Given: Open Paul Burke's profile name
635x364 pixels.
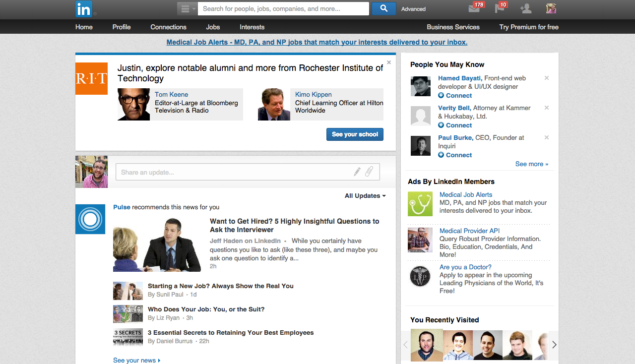Looking at the screenshot, I should (x=455, y=137).
